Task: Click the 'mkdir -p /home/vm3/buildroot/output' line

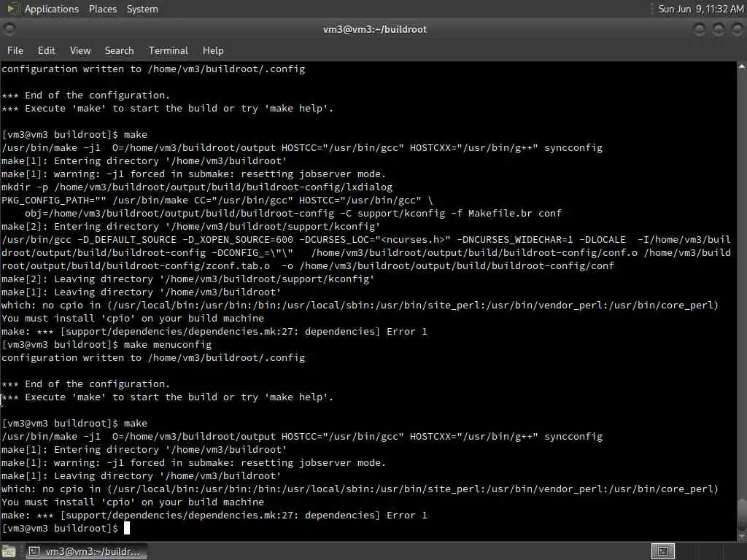Action: coord(197,187)
